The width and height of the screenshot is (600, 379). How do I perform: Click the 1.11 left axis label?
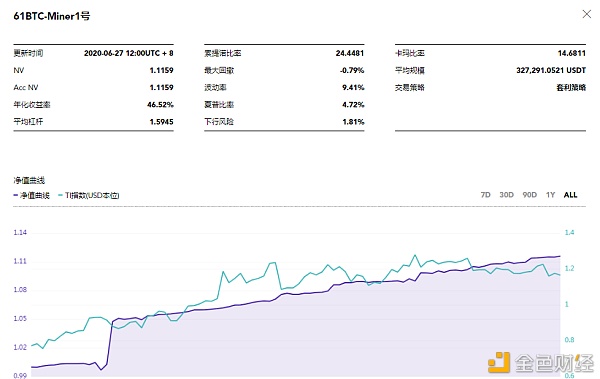[x=20, y=261]
